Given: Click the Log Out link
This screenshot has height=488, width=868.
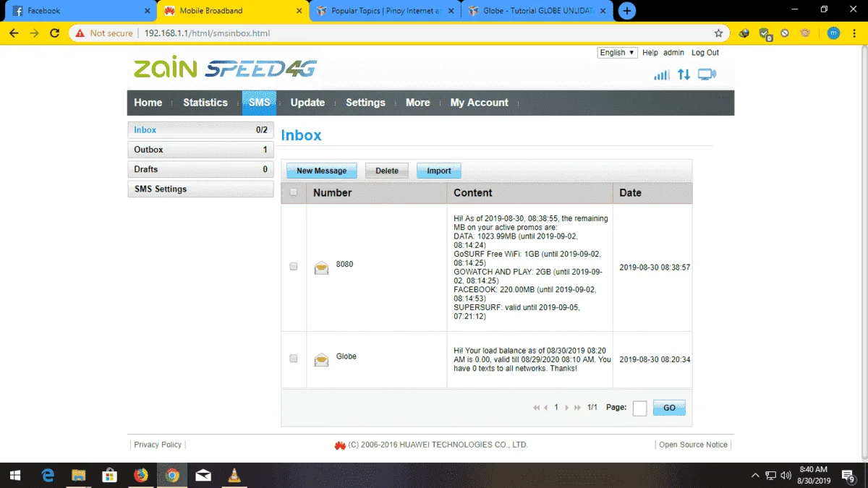Looking at the screenshot, I should [x=705, y=53].
